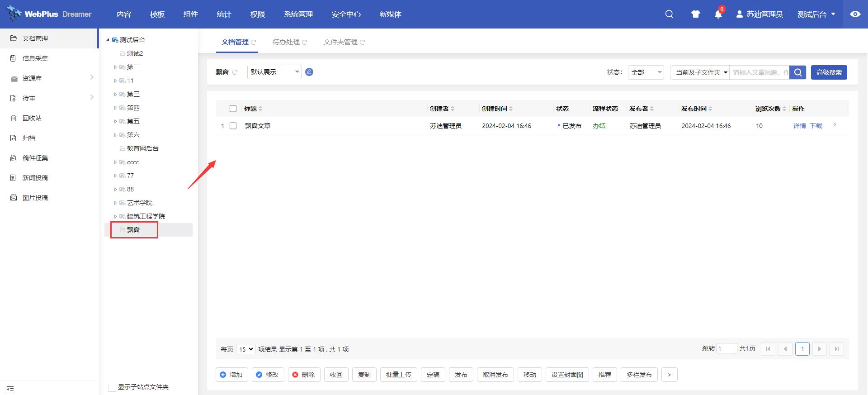This screenshot has width=868, height=395.
Task: Open the 系统管理 top menu
Action: pos(298,14)
